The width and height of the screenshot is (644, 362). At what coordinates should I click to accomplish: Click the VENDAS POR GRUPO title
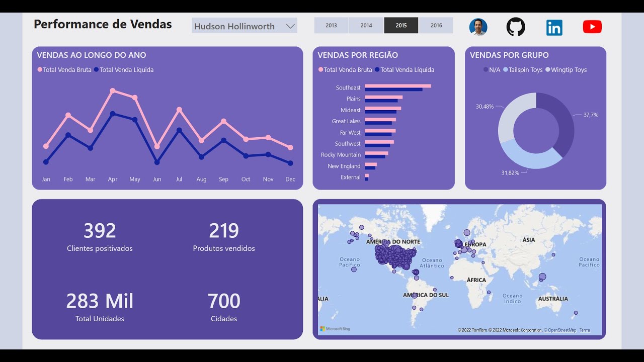click(509, 55)
